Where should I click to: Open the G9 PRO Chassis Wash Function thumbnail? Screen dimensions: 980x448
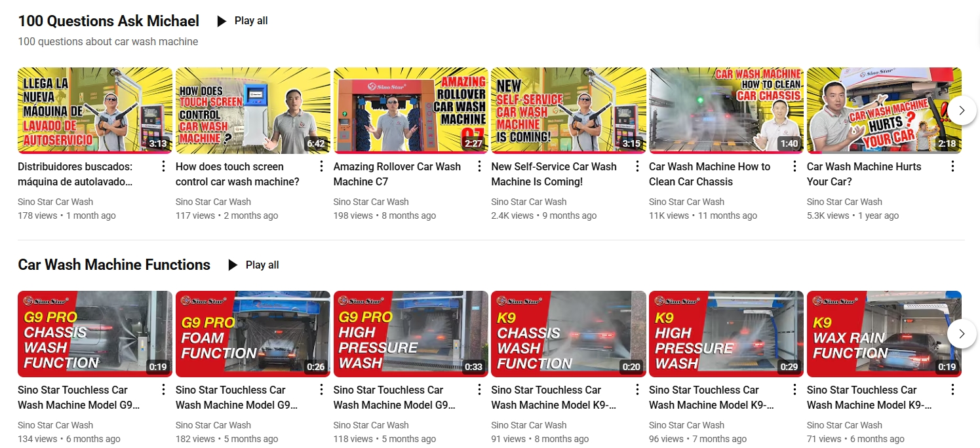tap(95, 334)
